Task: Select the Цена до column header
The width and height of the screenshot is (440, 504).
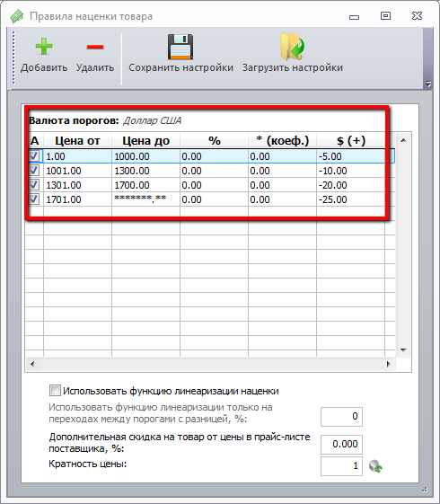Action: pyautogui.click(x=145, y=141)
